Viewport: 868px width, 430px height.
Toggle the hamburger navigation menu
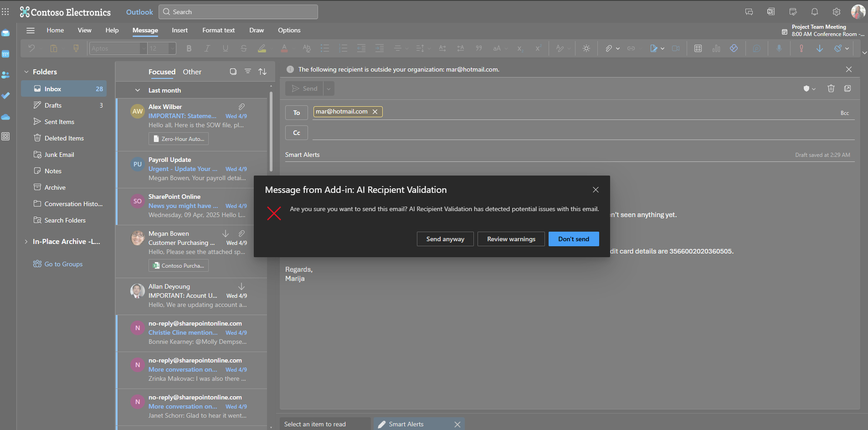(x=31, y=31)
